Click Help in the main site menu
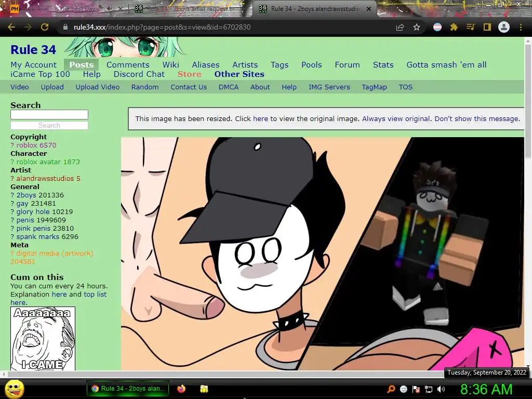 click(x=91, y=74)
